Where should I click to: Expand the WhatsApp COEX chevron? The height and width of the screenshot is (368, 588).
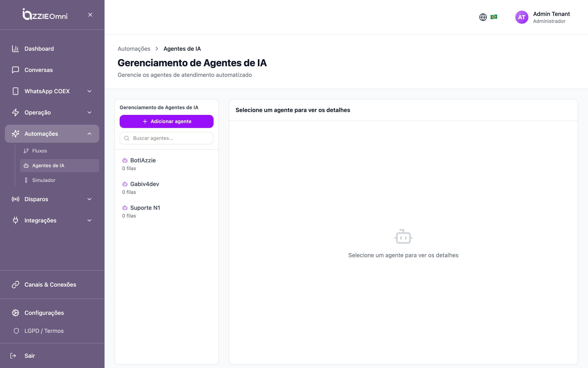pos(89,91)
